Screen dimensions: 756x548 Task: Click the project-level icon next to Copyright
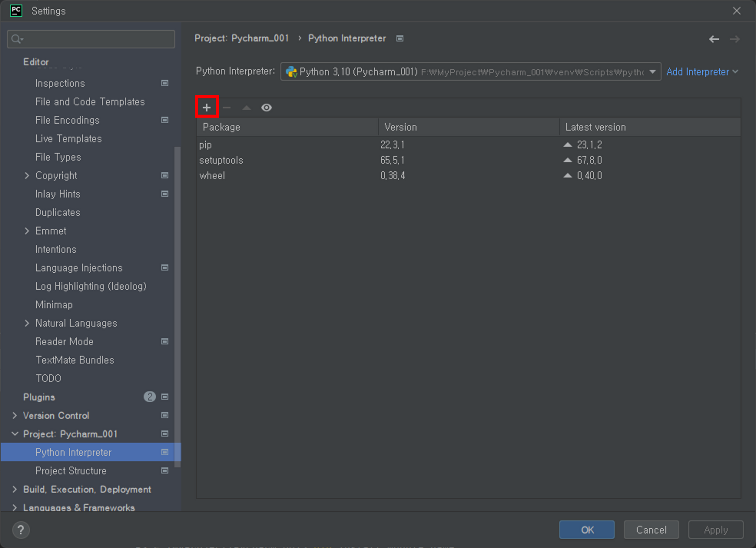(x=165, y=175)
